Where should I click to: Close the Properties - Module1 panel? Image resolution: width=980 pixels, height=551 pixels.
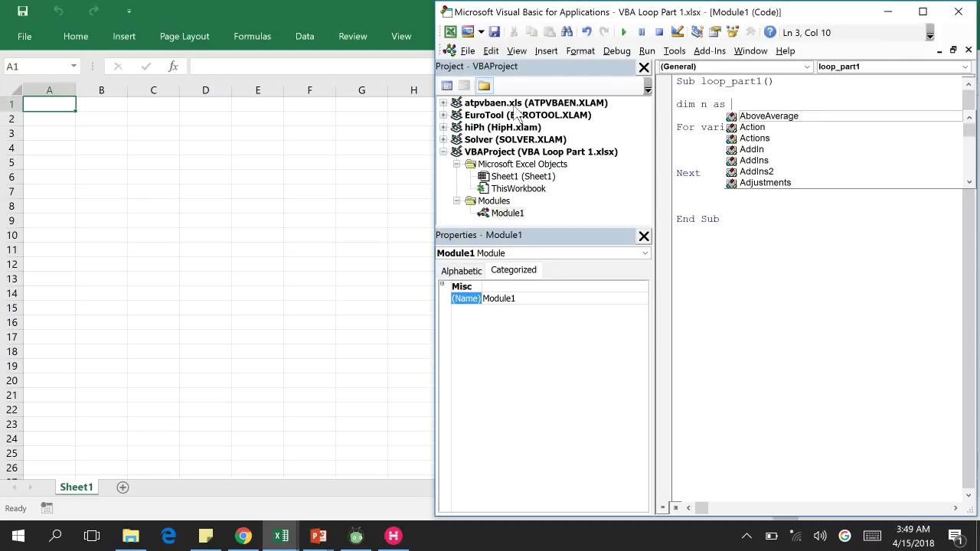pyautogui.click(x=644, y=236)
